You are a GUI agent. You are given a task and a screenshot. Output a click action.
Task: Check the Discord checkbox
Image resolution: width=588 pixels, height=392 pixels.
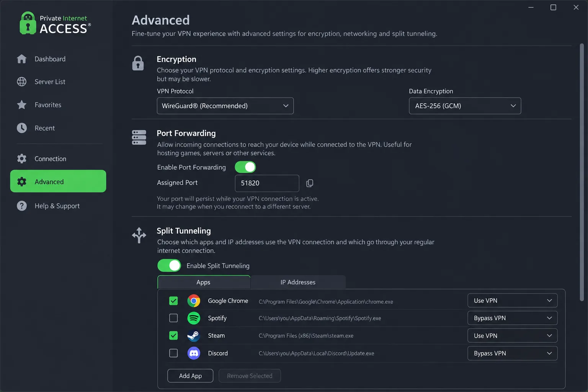(x=173, y=353)
